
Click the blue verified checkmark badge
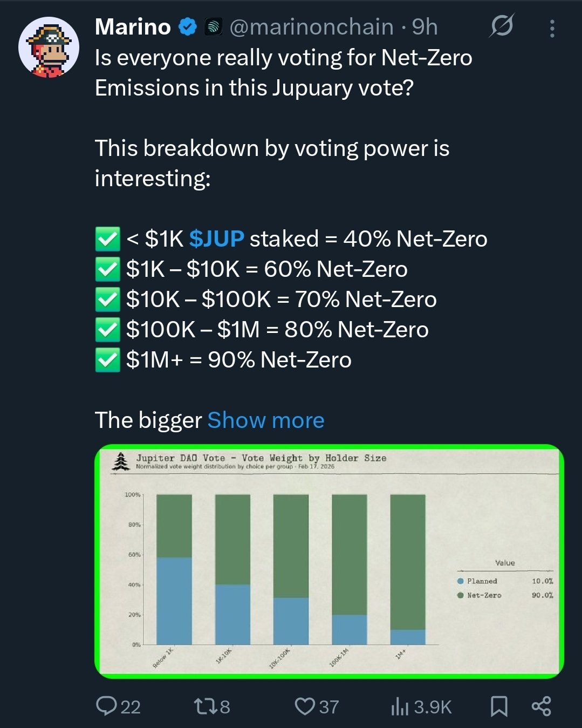tap(187, 27)
